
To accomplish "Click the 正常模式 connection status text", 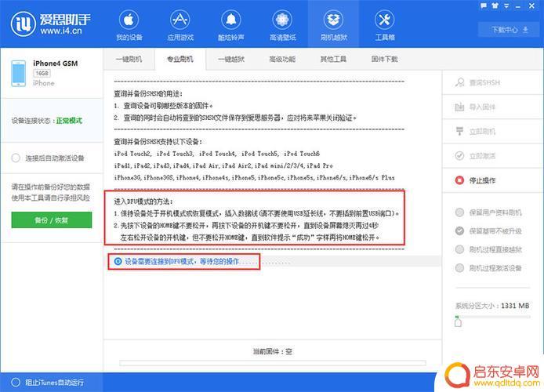I will pyautogui.click(x=69, y=121).
